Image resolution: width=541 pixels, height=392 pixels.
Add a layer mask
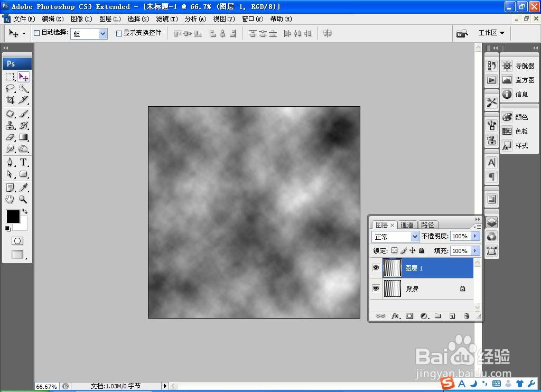point(409,316)
